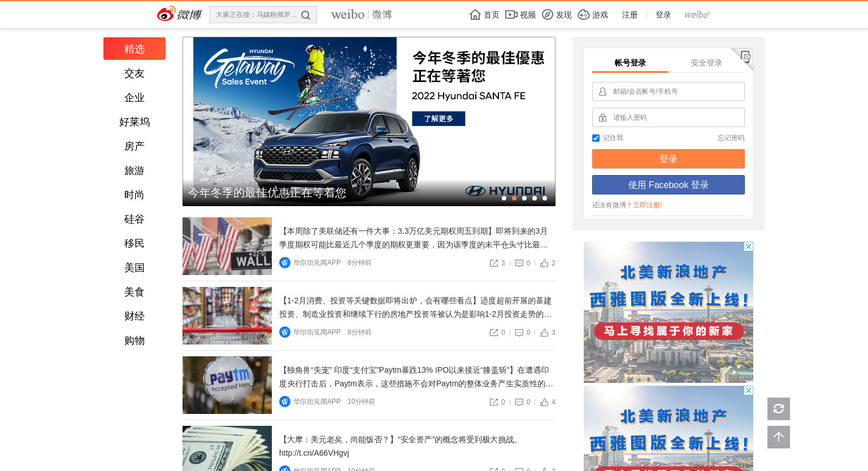Select the 美食 category

pyautogui.click(x=134, y=292)
